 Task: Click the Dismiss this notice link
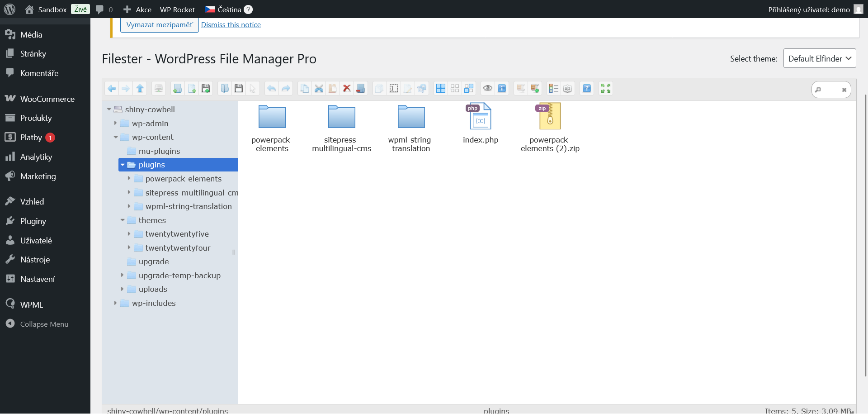click(231, 25)
